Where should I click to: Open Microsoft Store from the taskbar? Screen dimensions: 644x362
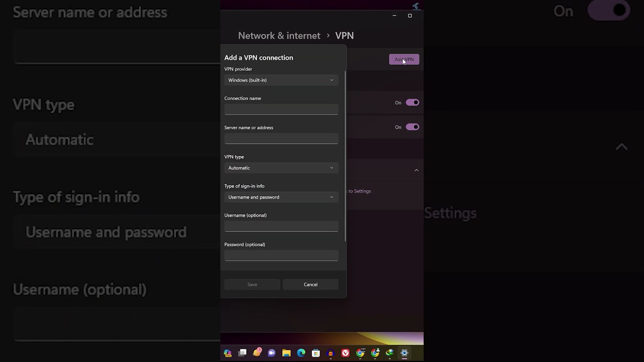pos(316,353)
